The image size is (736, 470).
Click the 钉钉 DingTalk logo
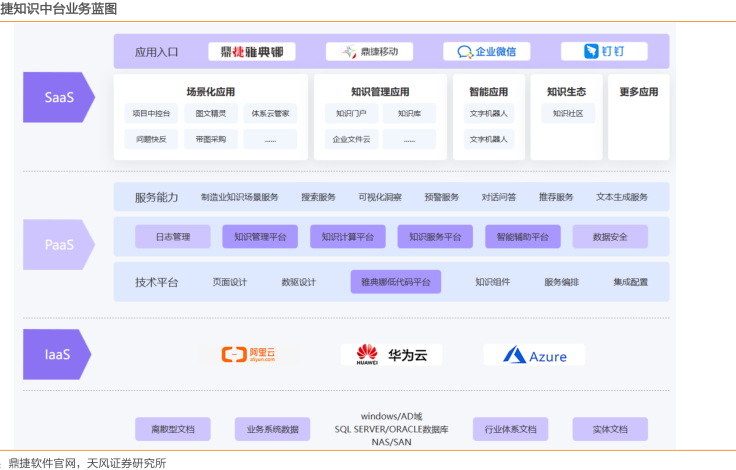(x=603, y=51)
